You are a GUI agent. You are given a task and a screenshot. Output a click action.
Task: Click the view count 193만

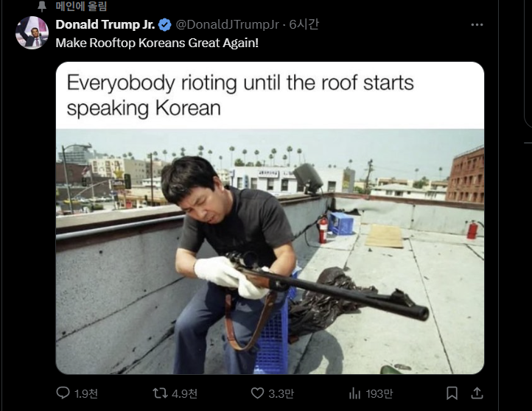[x=379, y=394]
